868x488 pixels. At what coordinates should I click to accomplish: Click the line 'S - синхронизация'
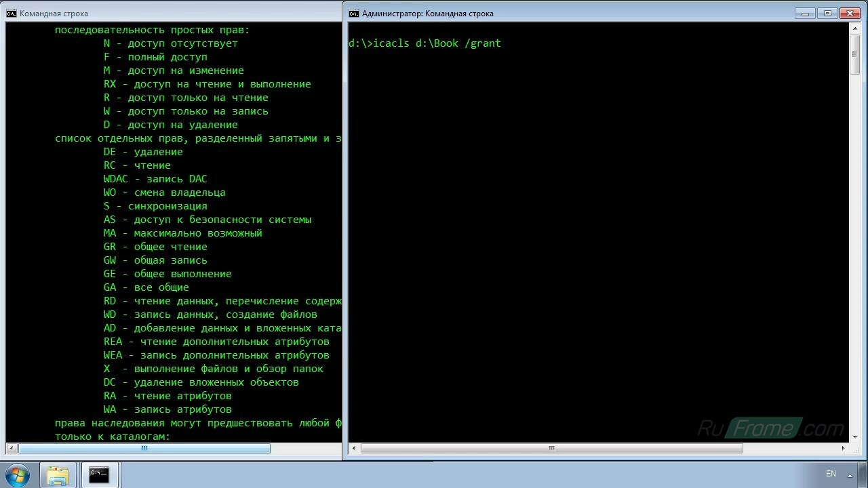[155, 206]
